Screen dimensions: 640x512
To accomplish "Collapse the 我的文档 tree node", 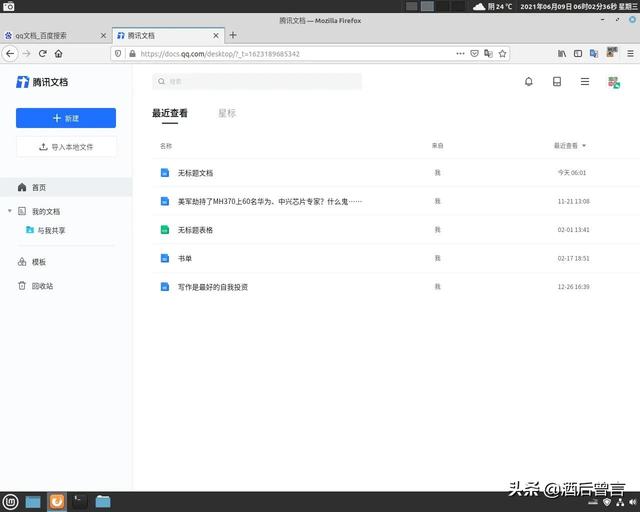I will point(10,212).
